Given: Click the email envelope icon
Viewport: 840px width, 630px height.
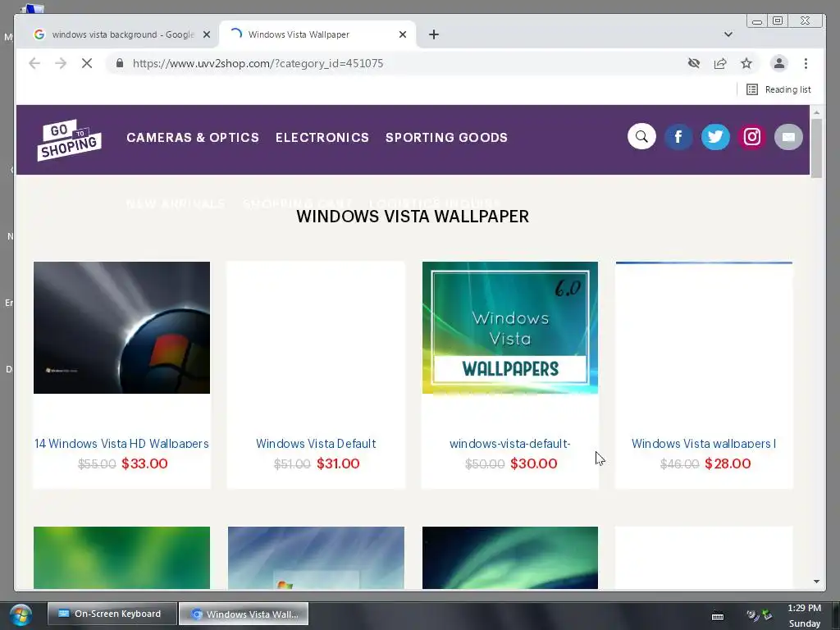Looking at the screenshot, I should point(788,137).
